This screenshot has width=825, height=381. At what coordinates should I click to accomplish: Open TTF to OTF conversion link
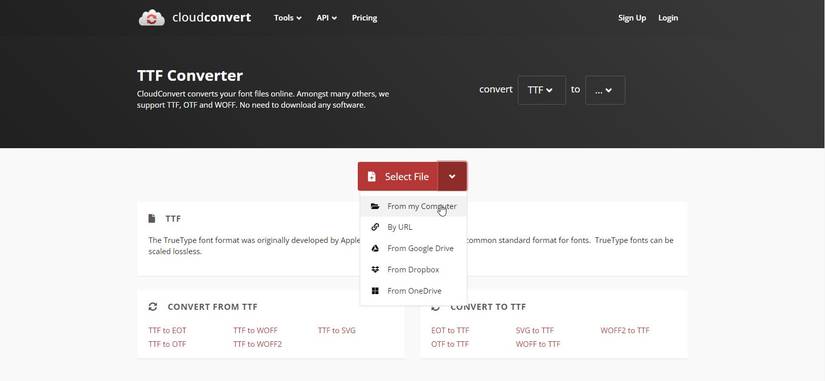[167, 344]
